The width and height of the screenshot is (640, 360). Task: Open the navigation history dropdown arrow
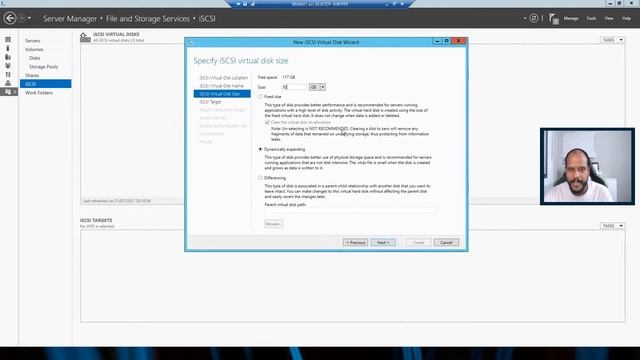[29, 18]
